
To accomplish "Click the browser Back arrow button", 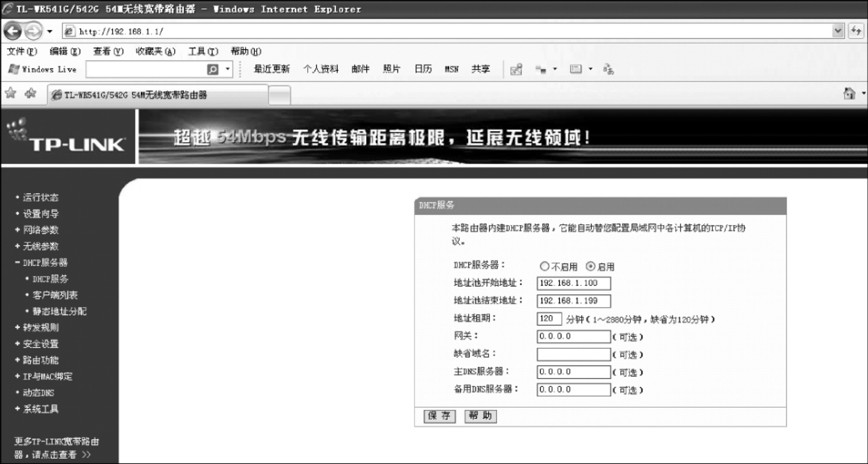I will point(13,31).
